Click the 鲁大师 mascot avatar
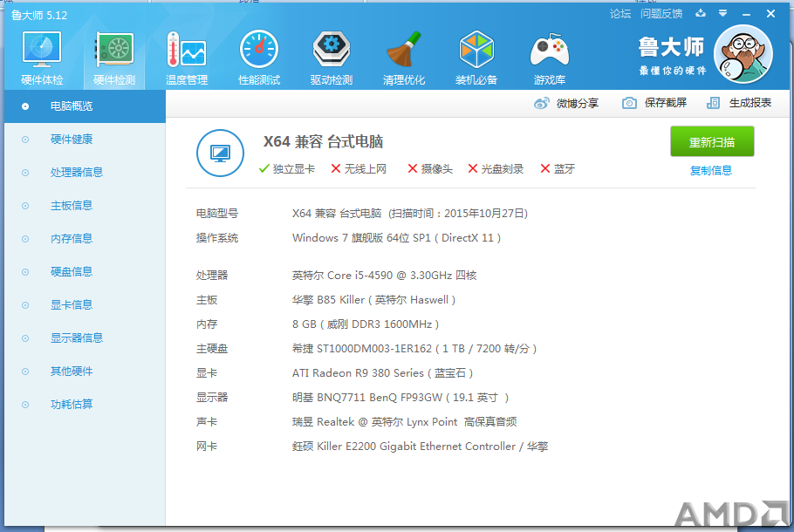The width and height of the screenshot is (794, 532). 743,54
